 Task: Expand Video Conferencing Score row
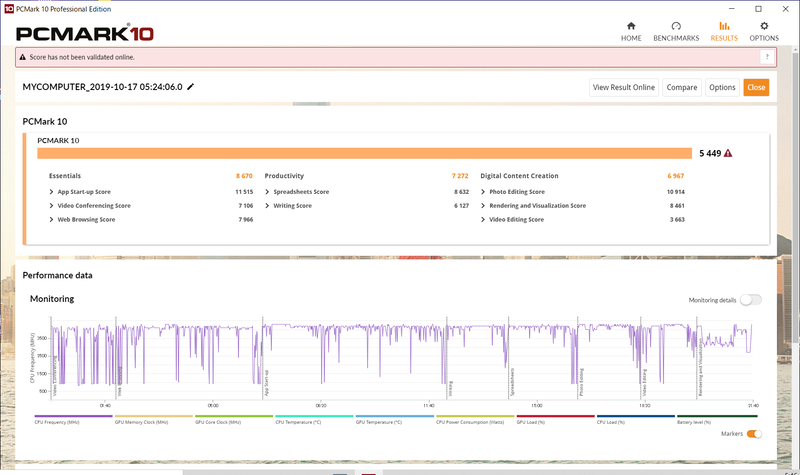coord(52,205)
